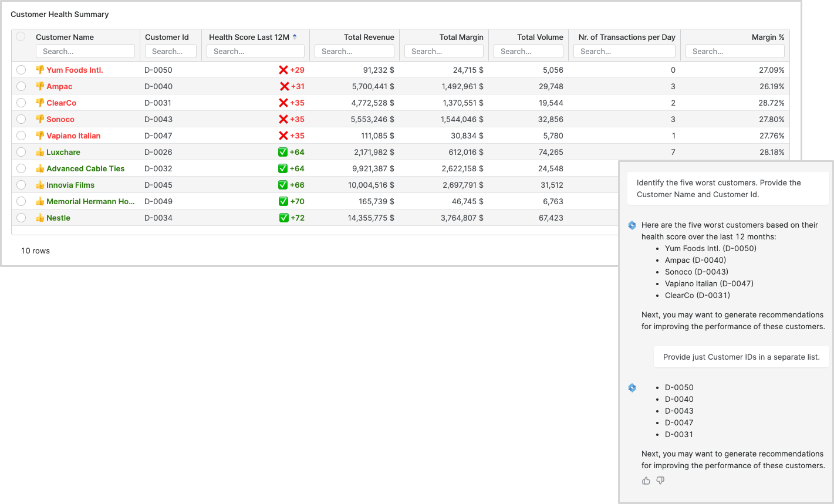Toggle sort arrow on Health Score Last 12M
The width and height of the screenshot is (834, 504).
(295, 36)
